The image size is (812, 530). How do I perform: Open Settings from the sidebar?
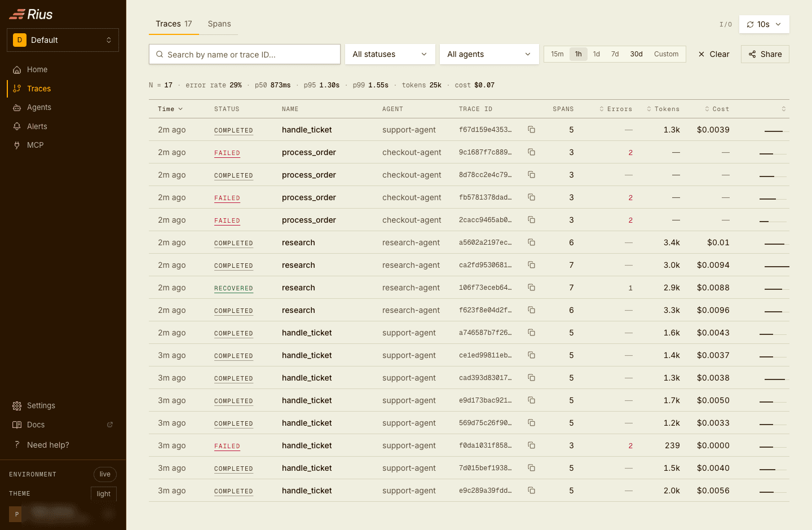point(63,405)
